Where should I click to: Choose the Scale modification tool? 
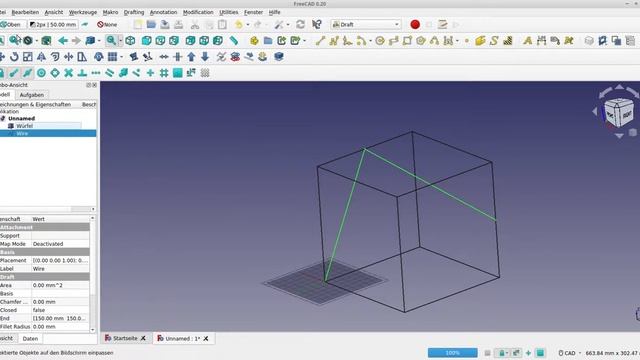tap(28, 57)
